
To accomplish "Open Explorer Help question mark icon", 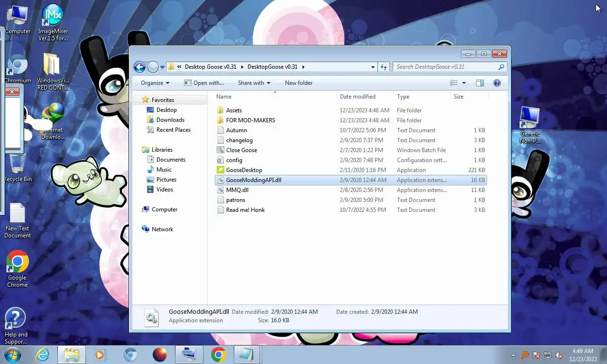I will [497, 83].
